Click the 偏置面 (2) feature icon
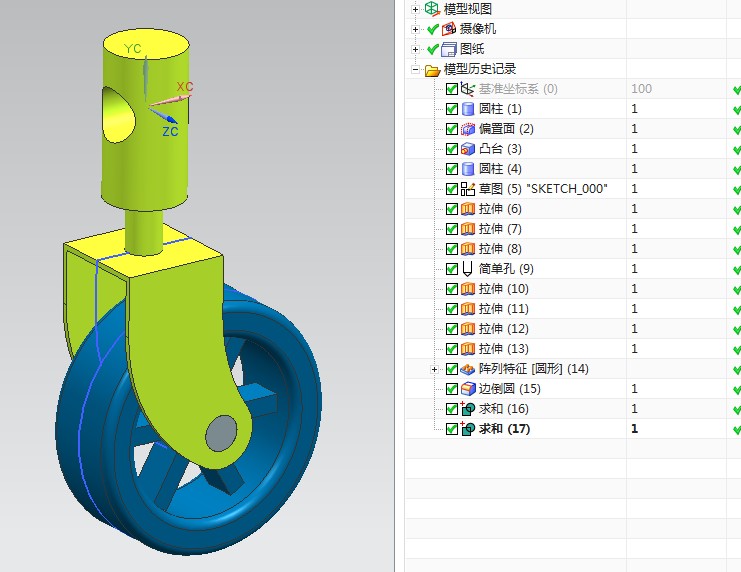The height and width of the screenshot is (572, 741). (467, 129)
